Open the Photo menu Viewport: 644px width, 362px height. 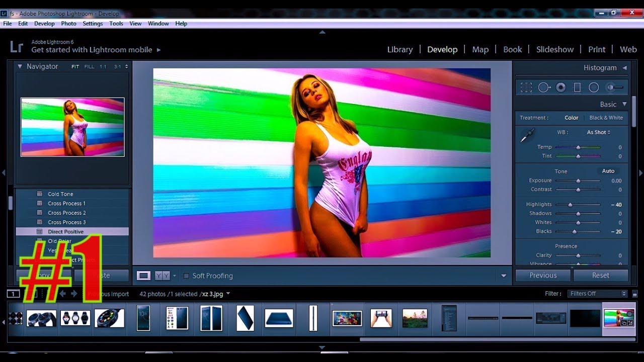tap(68, 24)
